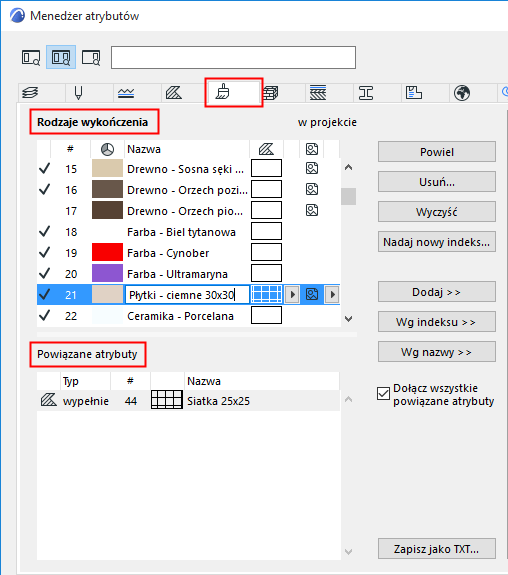Toggle the checkmark for row 19
508x575 pixels.
click(44, 253)
